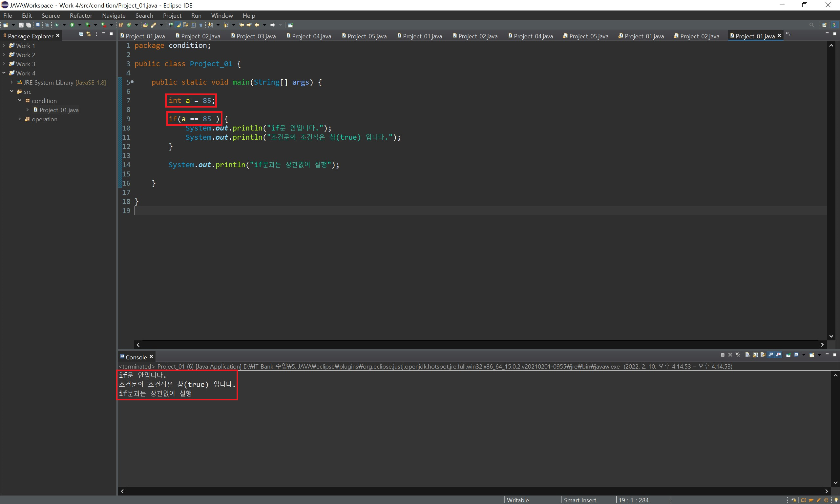Collapse the condition package node
840x504 pixels.
pyautogui.click(x=19, y=101)
